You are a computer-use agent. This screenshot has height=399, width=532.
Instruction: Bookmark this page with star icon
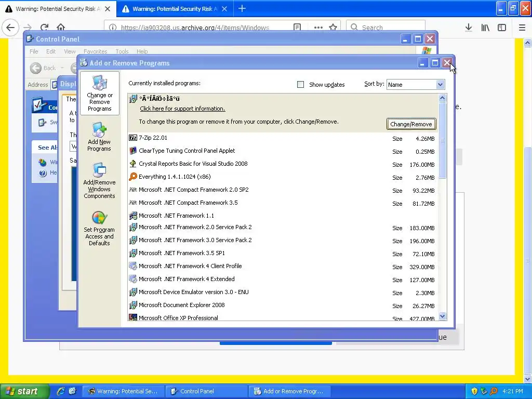coord(333,27)
